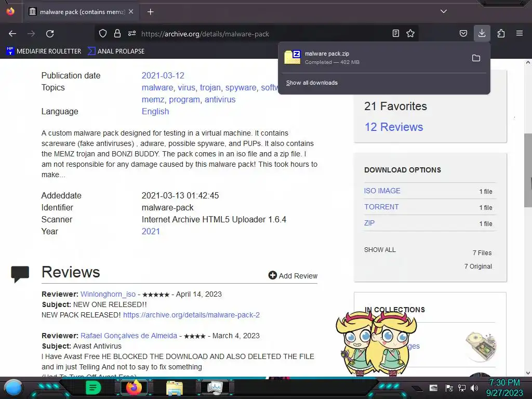
Task: Open the trojan topic link
Action: 210,87
